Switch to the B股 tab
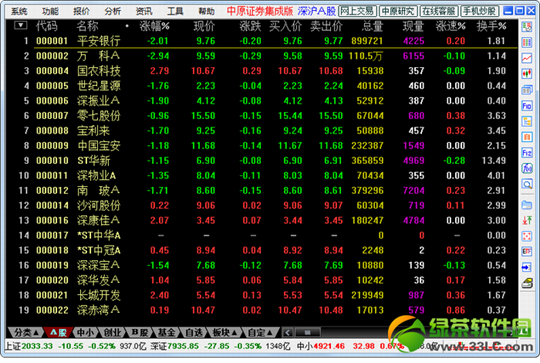Screen dimensions: 540x363 140,332
